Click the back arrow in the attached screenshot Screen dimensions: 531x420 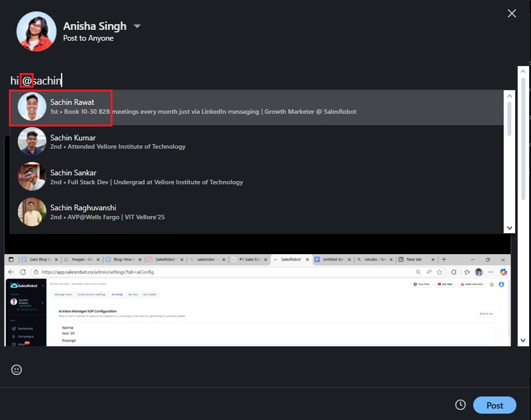pos(11,272)
